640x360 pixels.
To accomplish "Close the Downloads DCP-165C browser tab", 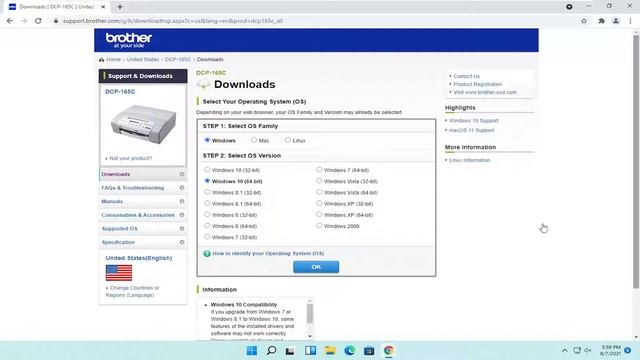I will (x=103, y=7).
